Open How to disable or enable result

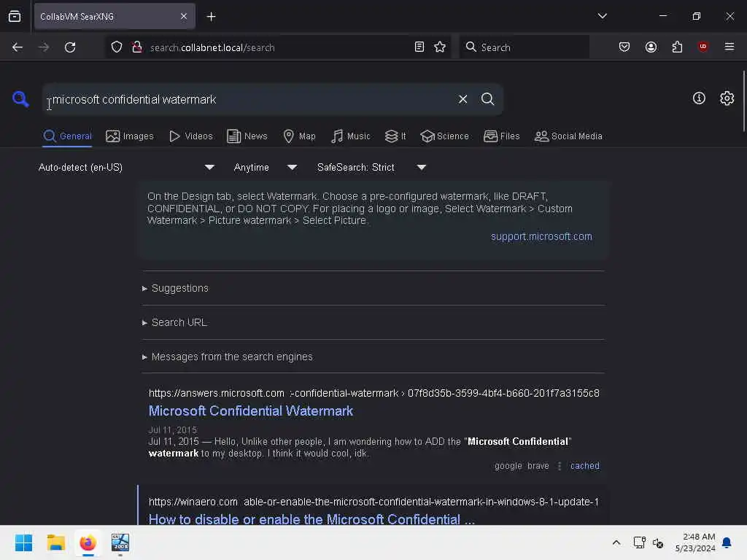(x=311, y=519)
